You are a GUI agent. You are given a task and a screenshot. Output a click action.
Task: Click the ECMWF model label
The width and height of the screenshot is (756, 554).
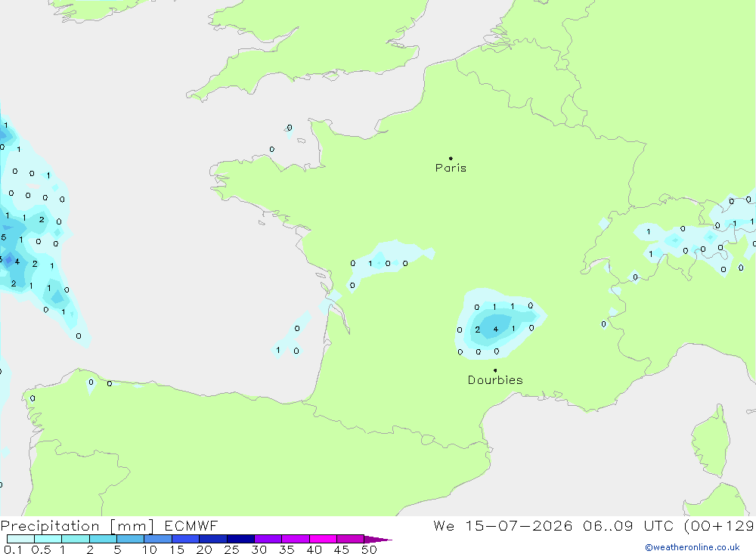(191, 525)
